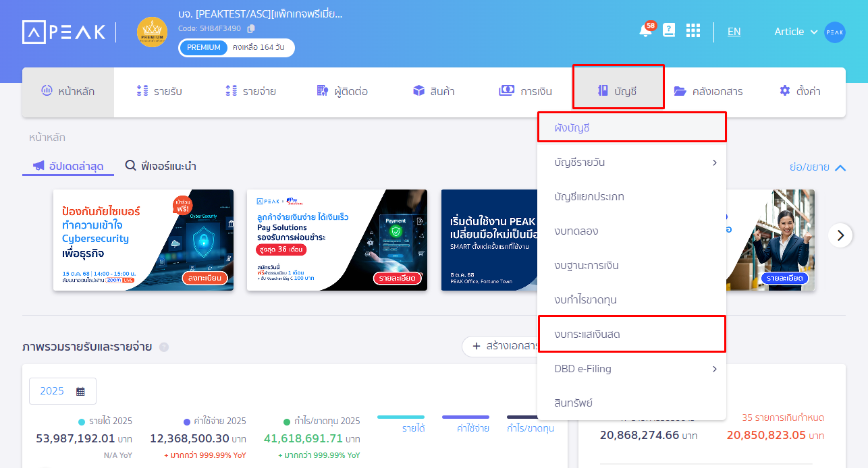Image resolution: width=868 pixels, height=468 pixels.
Task: Click the ลงทะเบียน button on cybersecurity banner
Action: coord(205,279)
